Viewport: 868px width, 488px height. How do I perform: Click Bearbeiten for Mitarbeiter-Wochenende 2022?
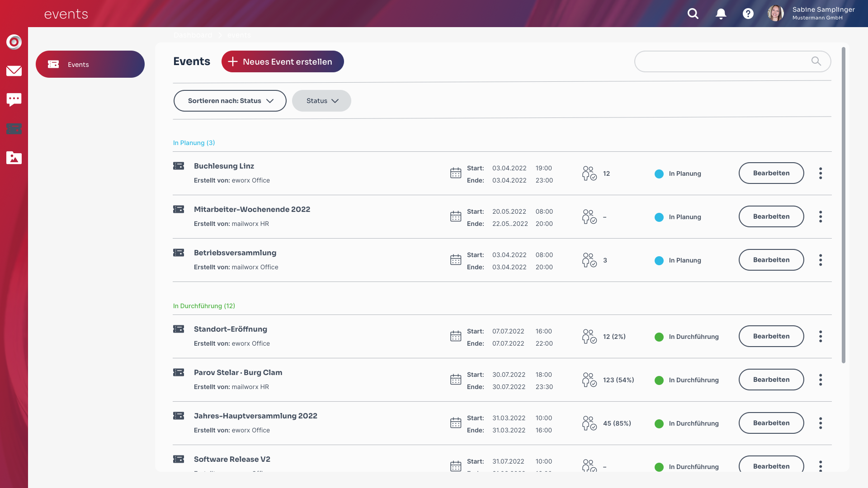pyautogui.click(x=771, y=216)
